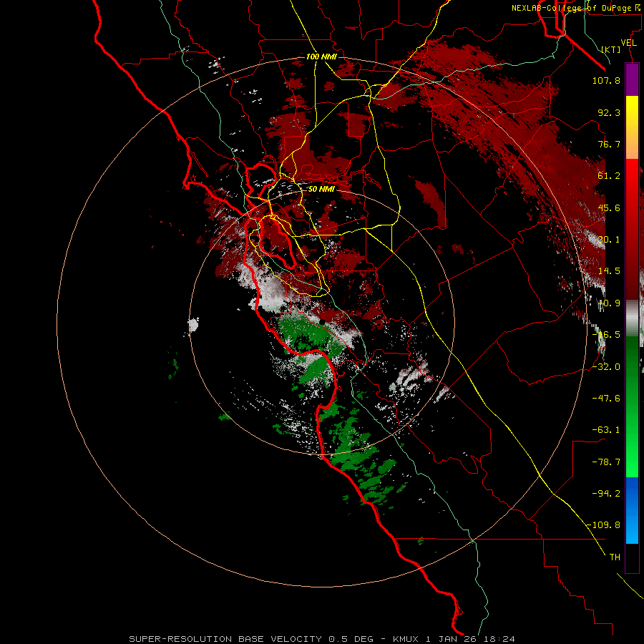Image resolution: width=644 pixels, height=644 pixels.
Task: Click the [KT] units label
Action: click(611, 49)
